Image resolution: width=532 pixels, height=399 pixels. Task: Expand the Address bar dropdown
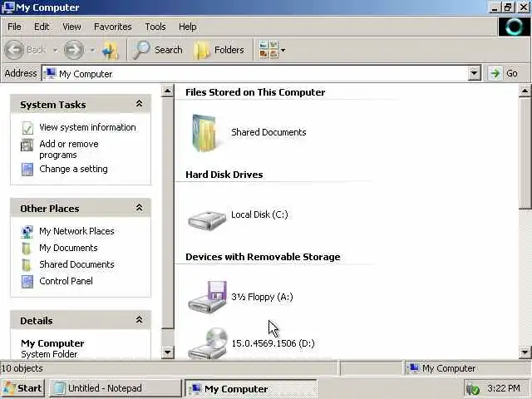click(x=474, y=73)
